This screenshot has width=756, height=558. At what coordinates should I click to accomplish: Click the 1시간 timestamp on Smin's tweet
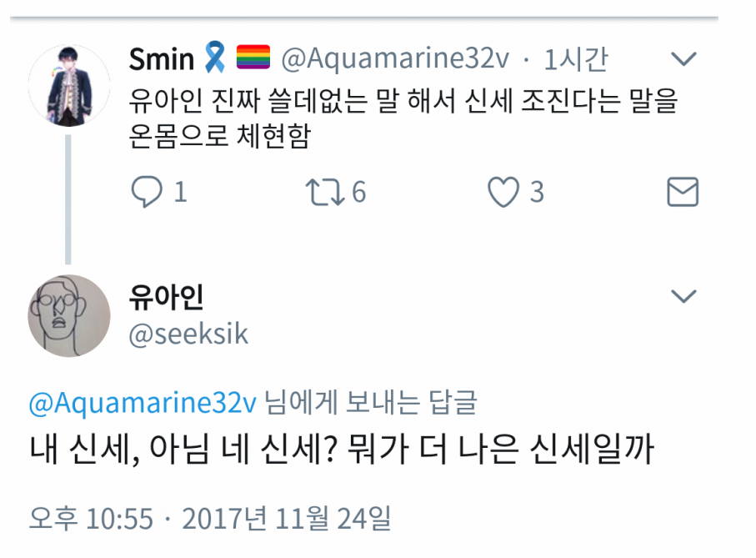pos(575,59)
